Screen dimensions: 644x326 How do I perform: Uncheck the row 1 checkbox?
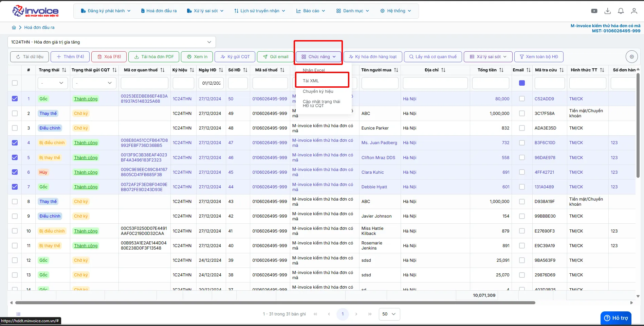[15, 99]
